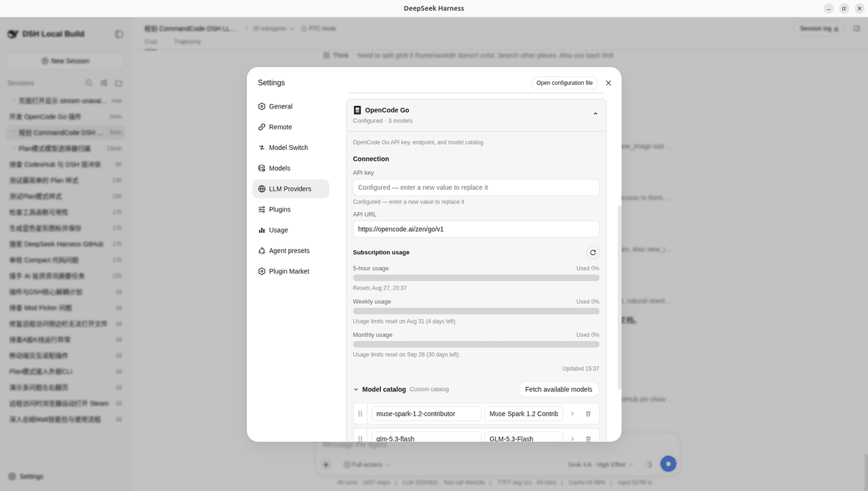Refresh the subscription usage data
The image size is (868, 491).
593,252
